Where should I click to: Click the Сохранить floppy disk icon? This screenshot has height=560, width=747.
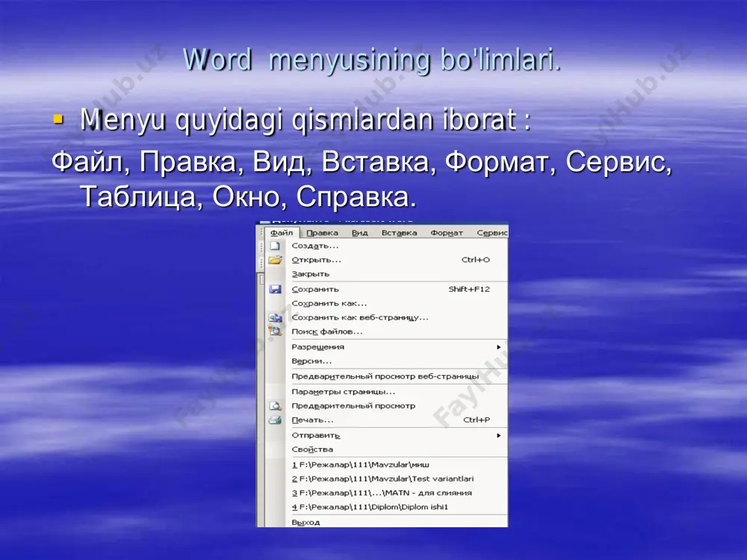(275, 289)
